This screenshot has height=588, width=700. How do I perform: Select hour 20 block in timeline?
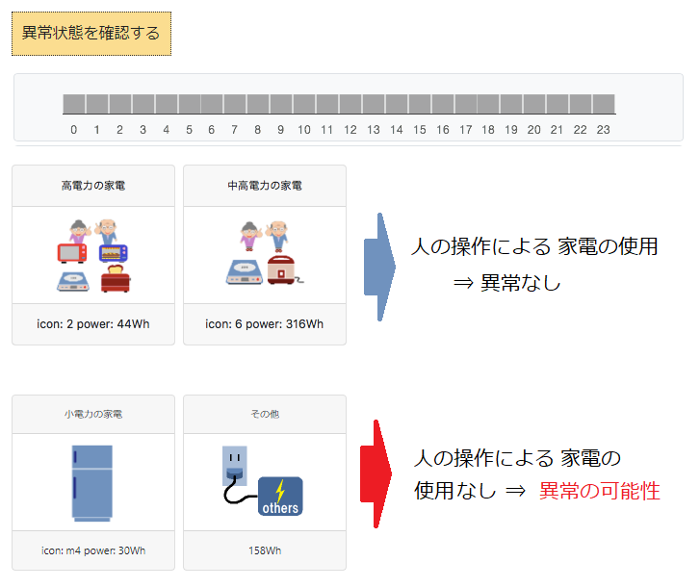pyautogui.click(x=534, y=104)
